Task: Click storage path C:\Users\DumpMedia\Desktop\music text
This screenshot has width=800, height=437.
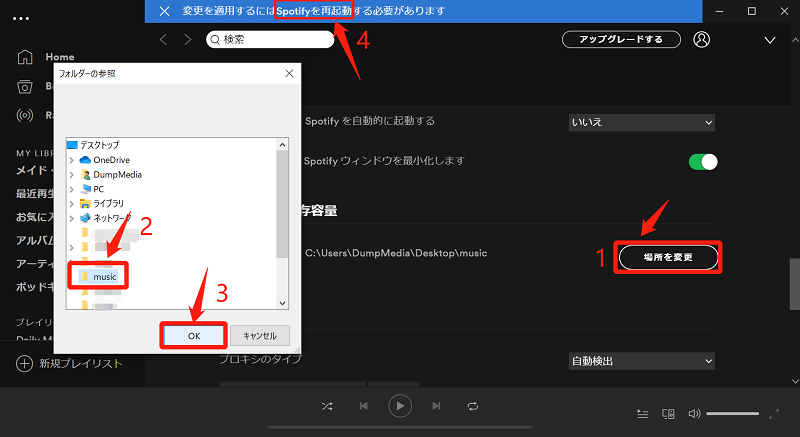Action: coord(396,253)
